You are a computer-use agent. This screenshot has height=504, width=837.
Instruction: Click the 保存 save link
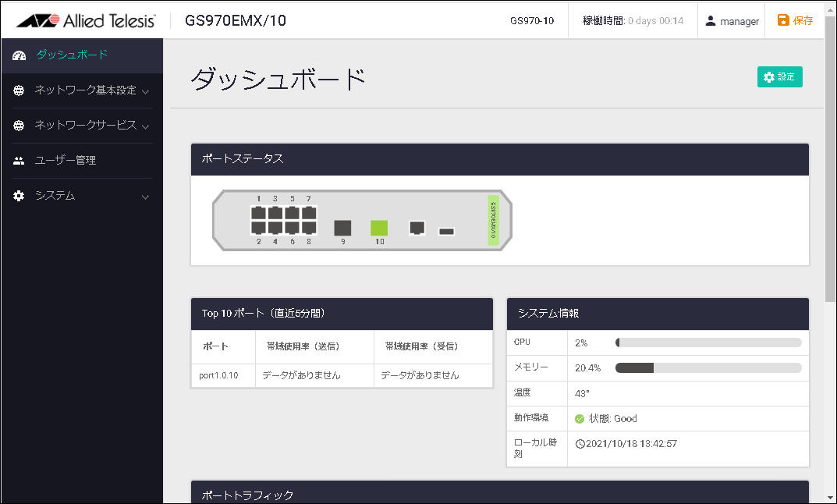click(803, 21)
